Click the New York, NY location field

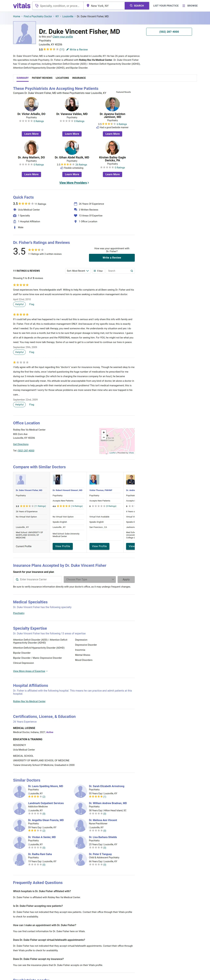(x=104, y=6)
